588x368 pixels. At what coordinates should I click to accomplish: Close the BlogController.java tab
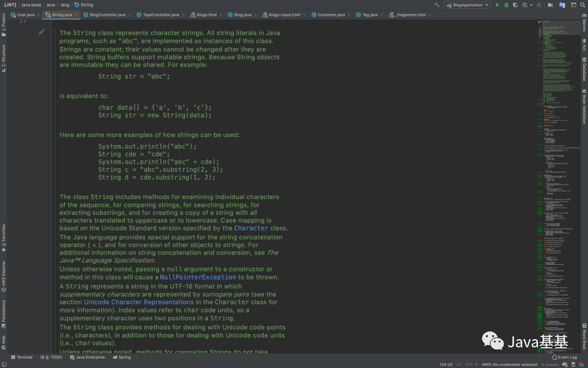130,15
